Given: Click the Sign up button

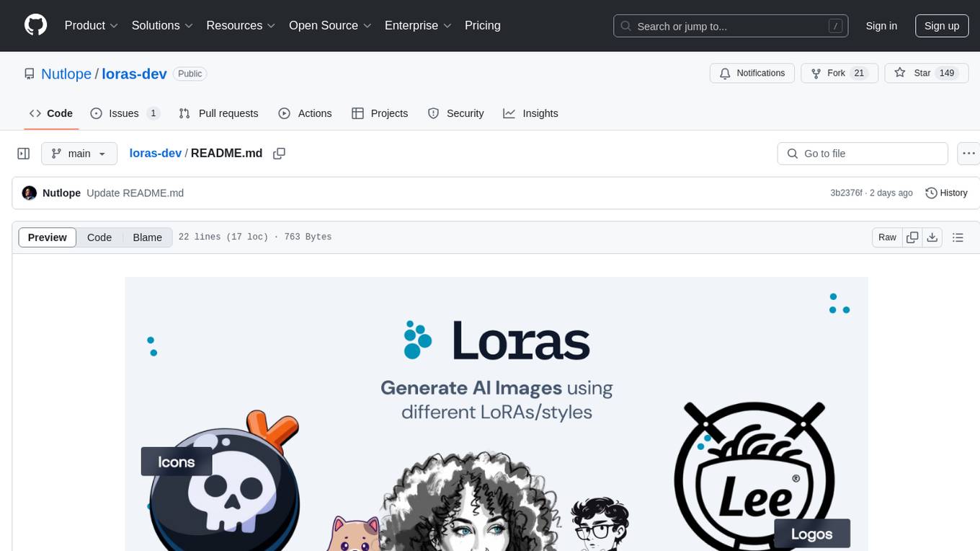Looking at the screenshot, I should (942, 26).
